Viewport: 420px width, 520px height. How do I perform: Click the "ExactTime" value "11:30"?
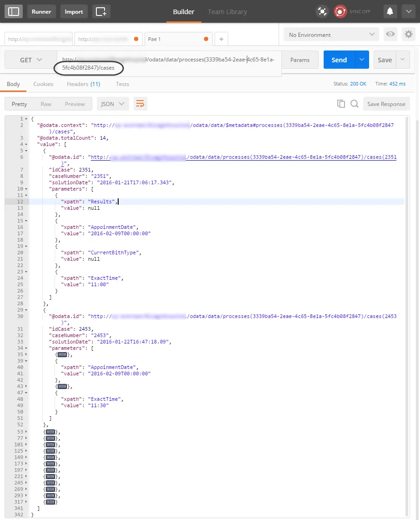[x=98, y=405]
